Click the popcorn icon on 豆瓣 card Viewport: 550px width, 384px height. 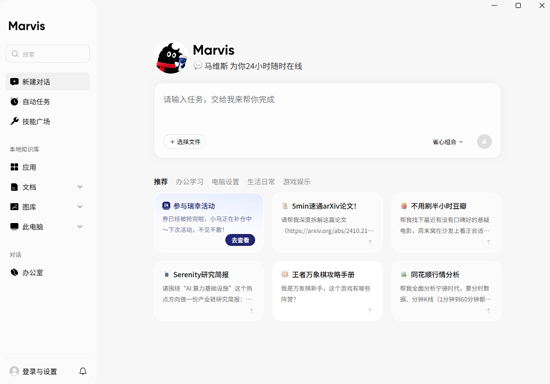click(x=404, y=206)
